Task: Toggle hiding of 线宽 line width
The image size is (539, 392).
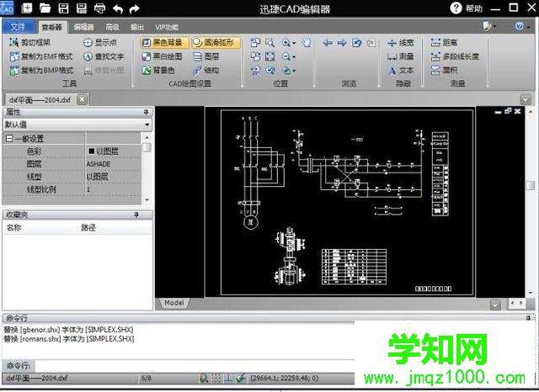Action: point(401,43)
